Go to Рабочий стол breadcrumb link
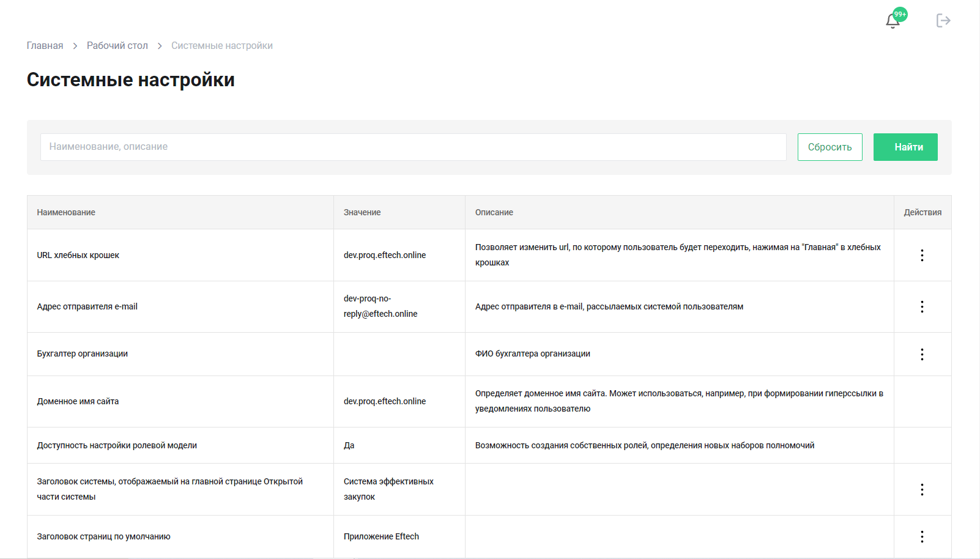The height and width of the screenshot is (559, 980). click(117, 46)
